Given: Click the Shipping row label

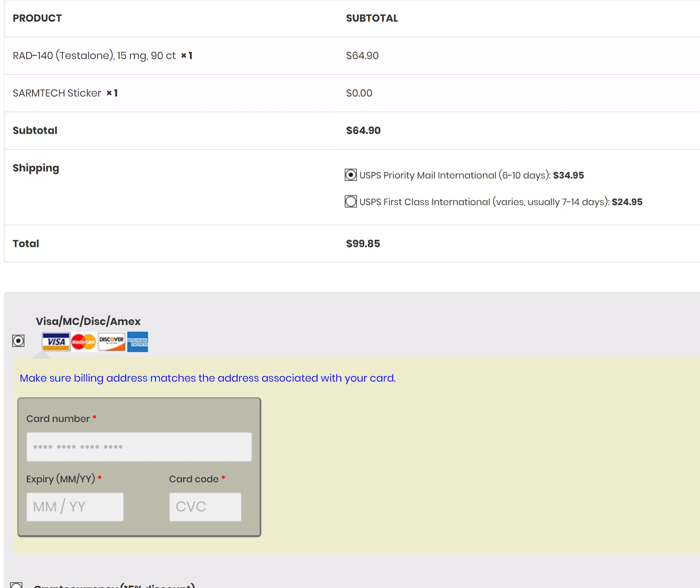Looking at the screenshot, I should click(36, 168).
